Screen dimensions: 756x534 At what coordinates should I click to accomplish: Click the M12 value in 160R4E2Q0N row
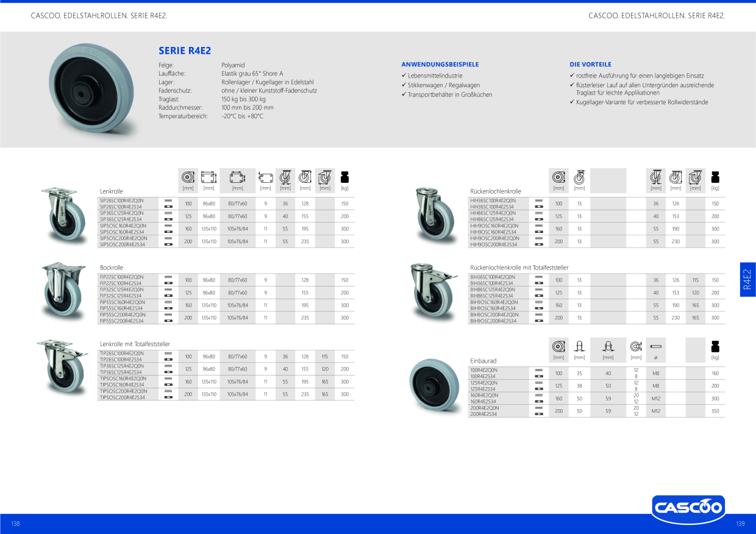pos(656,398)
